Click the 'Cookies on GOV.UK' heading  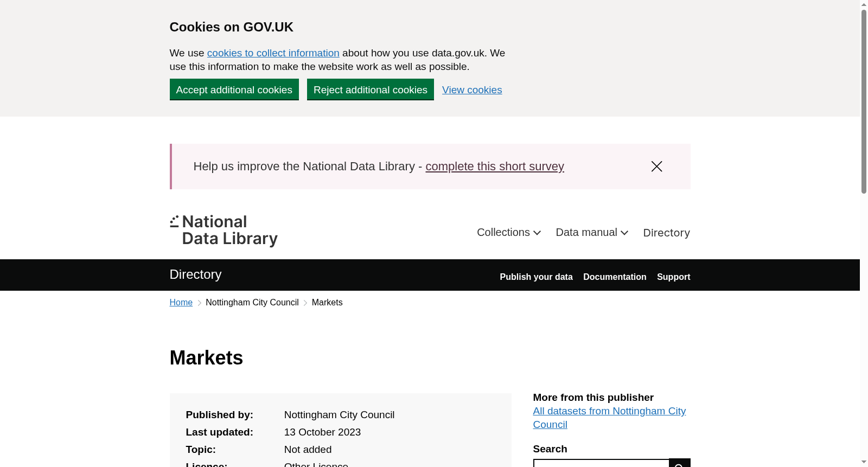pyautogui.click(x=232, y=27)
